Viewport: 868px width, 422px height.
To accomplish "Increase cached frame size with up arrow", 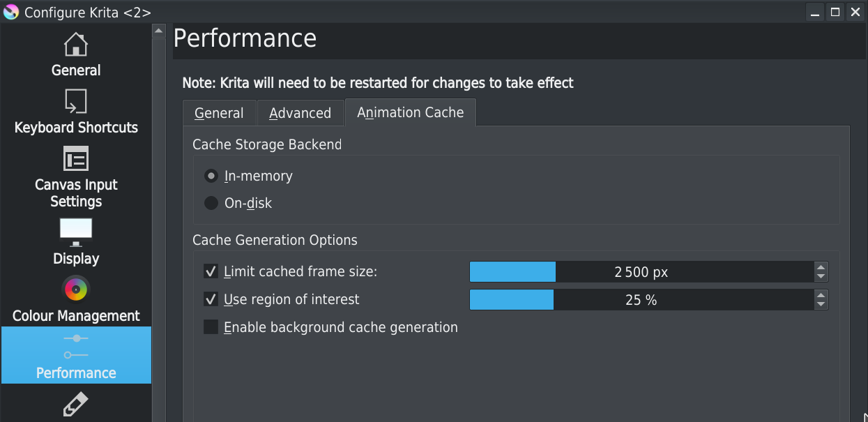I will point(821,267).
